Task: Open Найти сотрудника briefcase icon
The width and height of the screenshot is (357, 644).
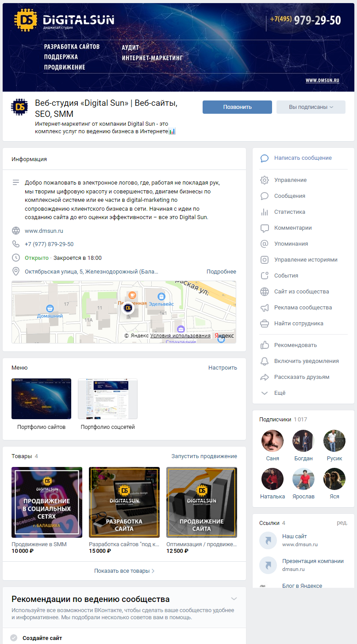Action: [265, 323]
